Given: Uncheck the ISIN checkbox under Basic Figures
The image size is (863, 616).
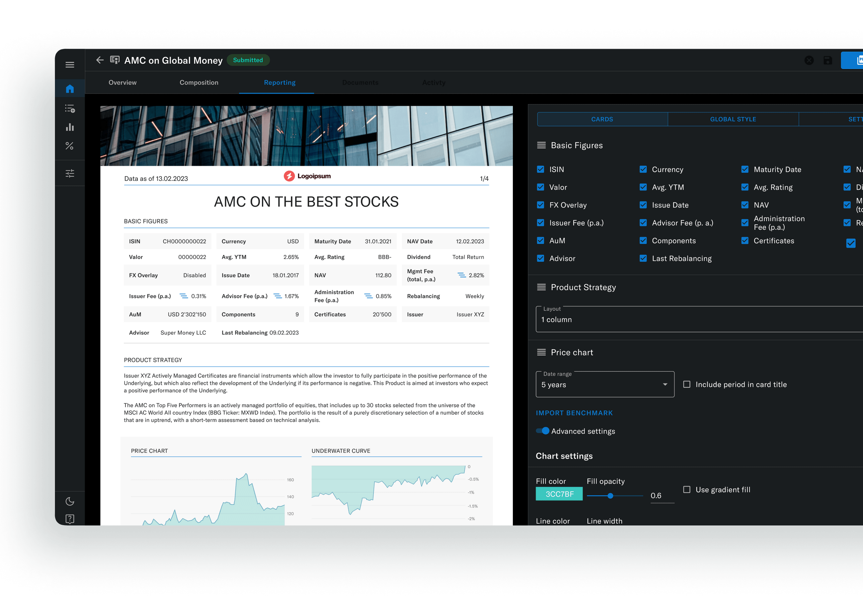Looking at the screenshot, I should (540, 169).
